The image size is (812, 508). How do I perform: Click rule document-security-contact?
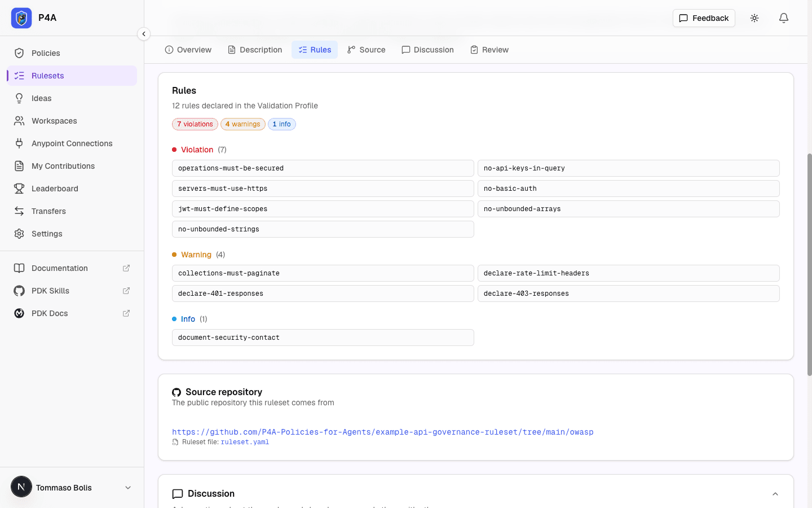click(323, 338)
